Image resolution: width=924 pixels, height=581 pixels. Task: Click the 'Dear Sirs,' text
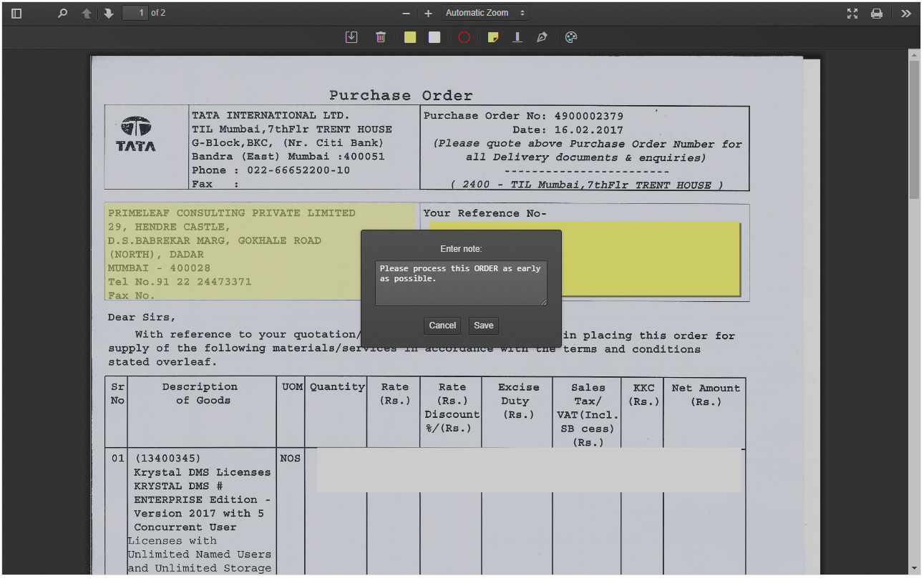click(x=142, y=317)
